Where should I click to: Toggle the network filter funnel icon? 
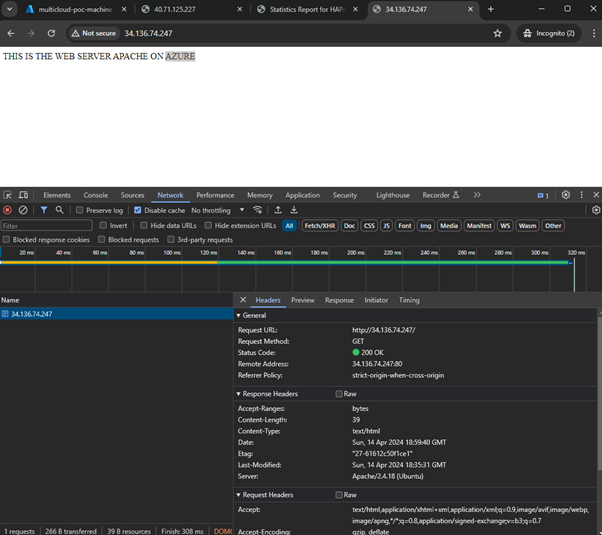point(44,210)
